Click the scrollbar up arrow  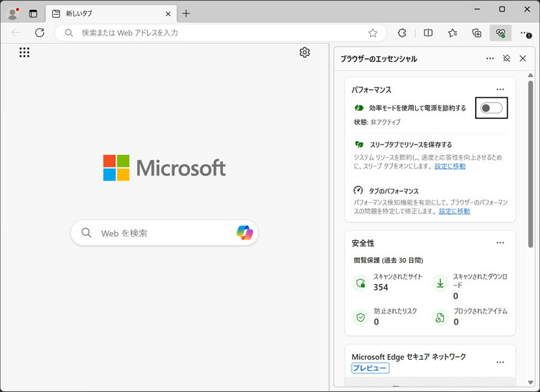tap(531, 75)
